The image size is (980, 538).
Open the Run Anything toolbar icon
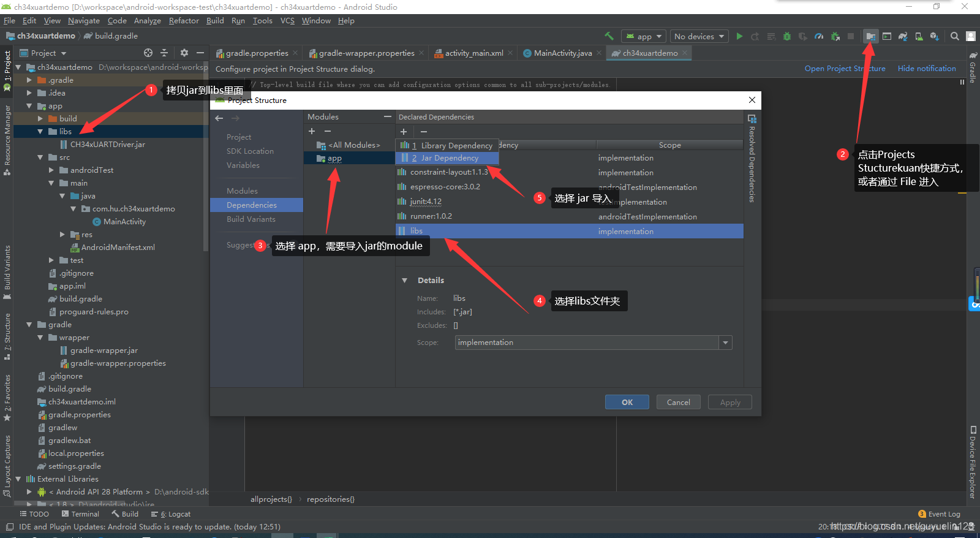[x=887, y=36]
